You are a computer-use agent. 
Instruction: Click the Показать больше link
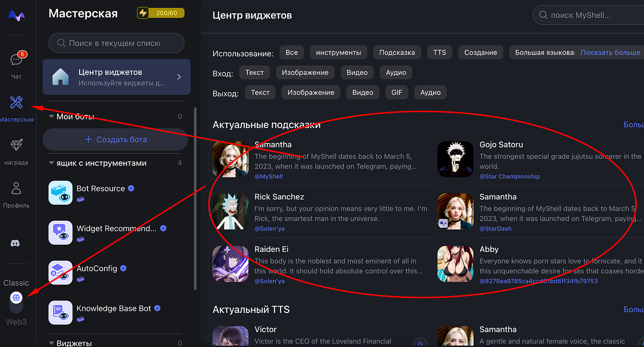tap(610, 52)
